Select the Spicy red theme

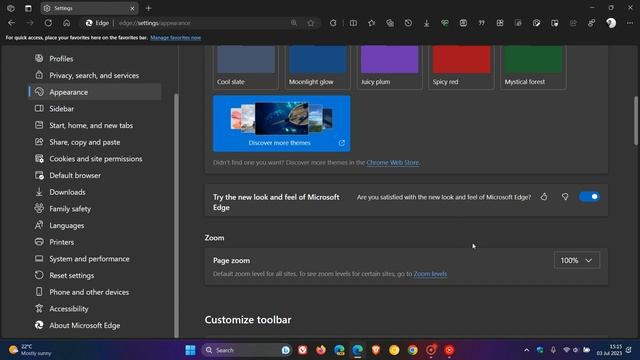click(x=461, y=67)
